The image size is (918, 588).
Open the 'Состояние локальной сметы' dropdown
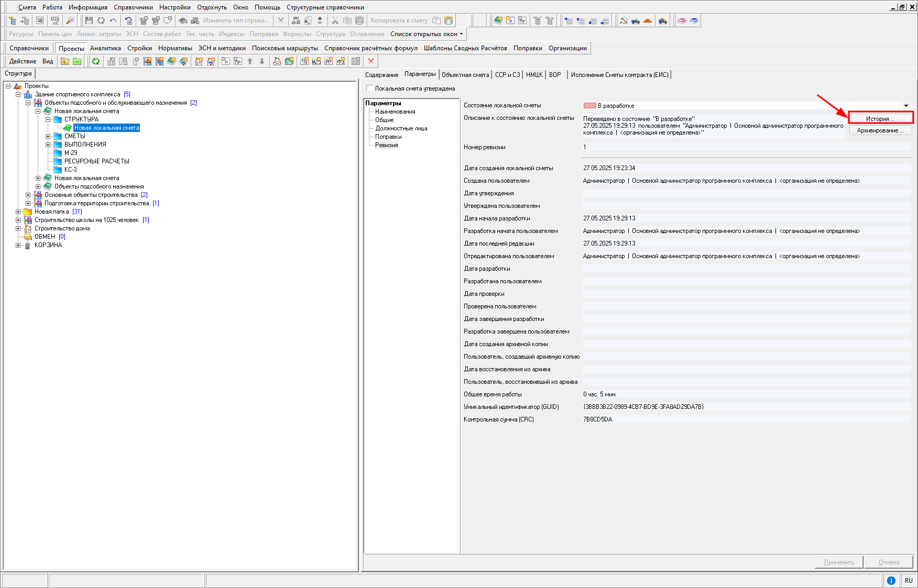tap(906, 106)
